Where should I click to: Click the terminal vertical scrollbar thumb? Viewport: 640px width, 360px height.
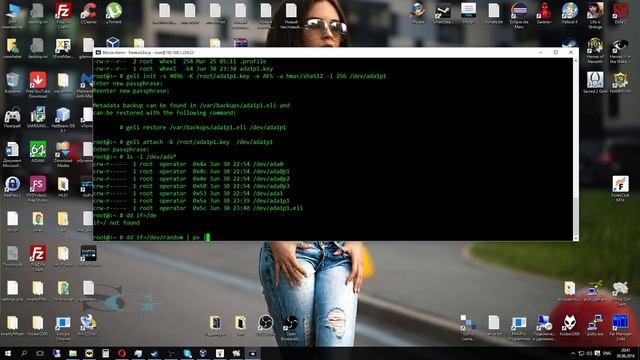(576, 216)
